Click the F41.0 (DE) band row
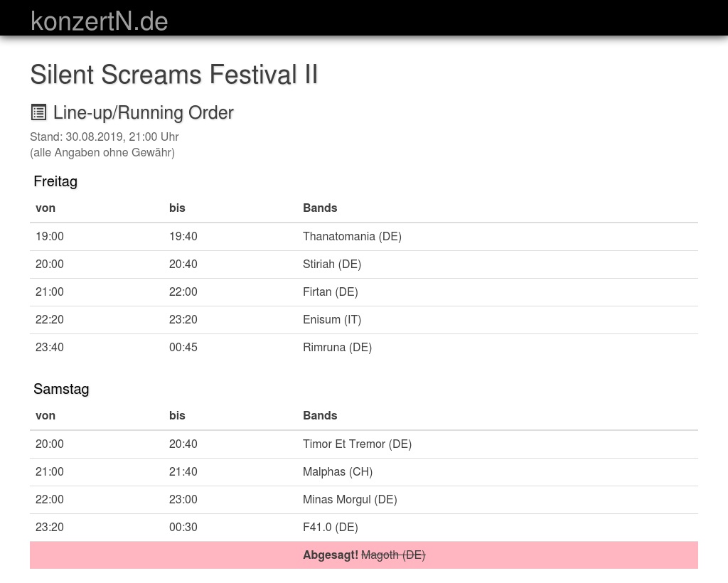Viewport: 728px width, 583px height. (330, 527)
